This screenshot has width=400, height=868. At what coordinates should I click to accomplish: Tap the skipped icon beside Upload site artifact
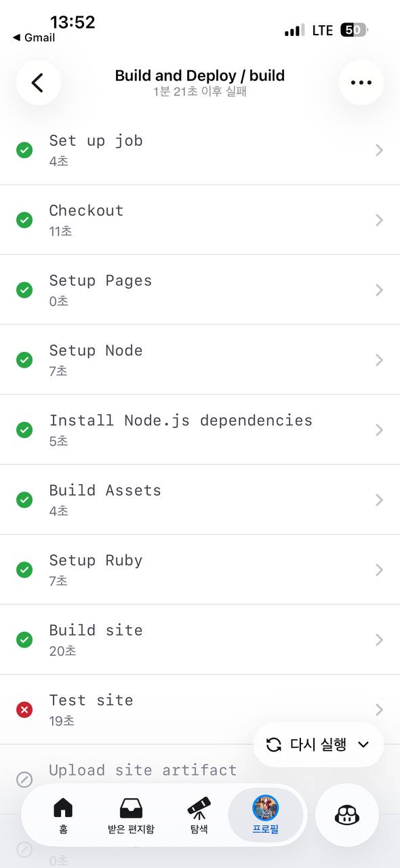pos(24,779)
